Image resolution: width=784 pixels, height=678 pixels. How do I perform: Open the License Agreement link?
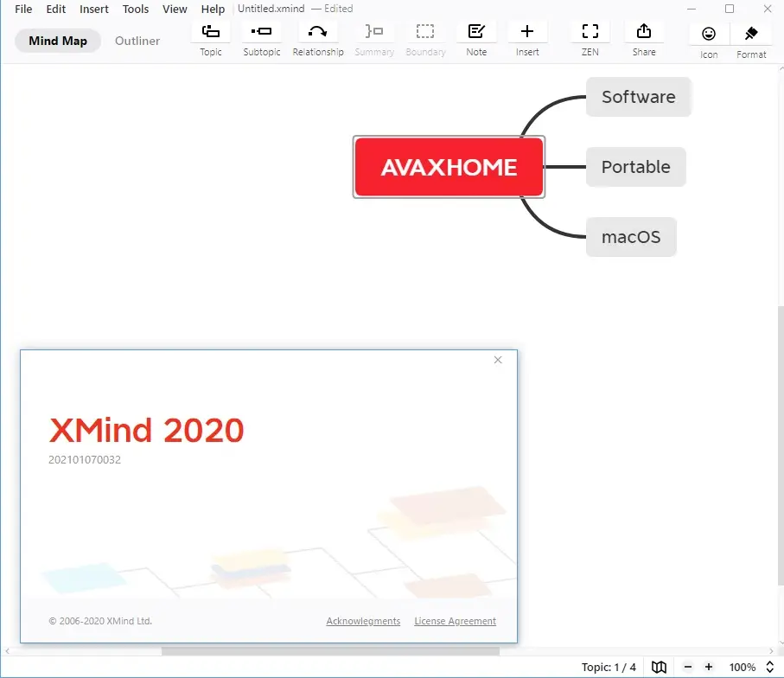coord(455,621)
